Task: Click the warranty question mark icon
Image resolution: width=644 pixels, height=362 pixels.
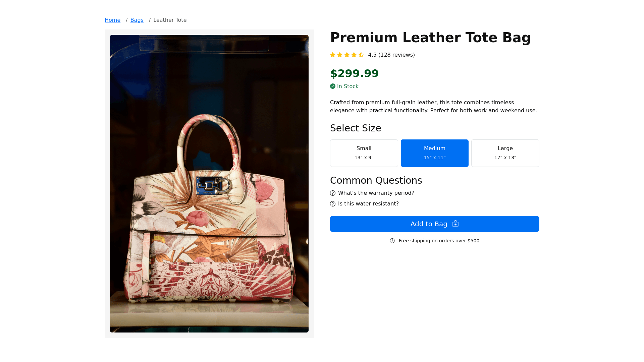Action: click(333, 193)
